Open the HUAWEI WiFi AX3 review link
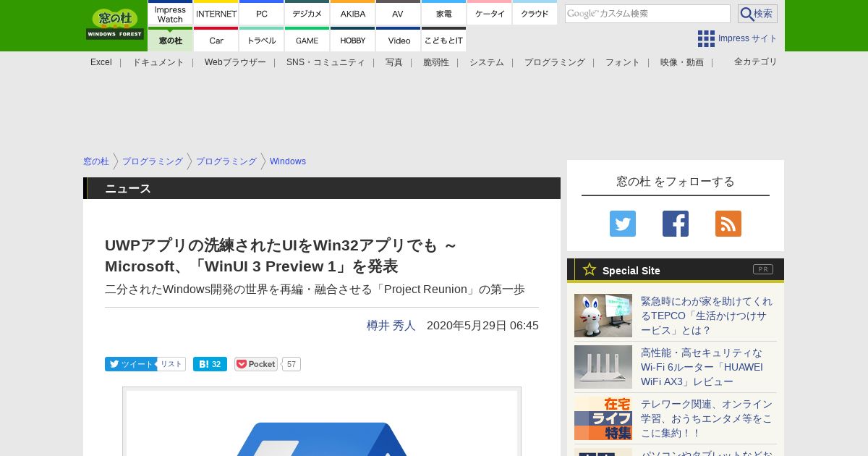This screenshot has height=456, width=868. [x=702, y=367]
